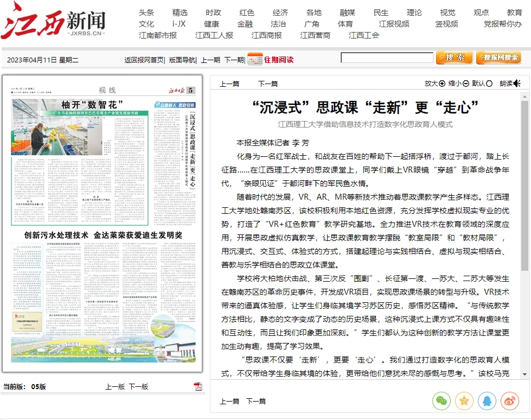Save the article with the star favorite icon
Image resolution: width=531 pixels, height=420 pixels.
pyautogui.click(x=464, y=400)
